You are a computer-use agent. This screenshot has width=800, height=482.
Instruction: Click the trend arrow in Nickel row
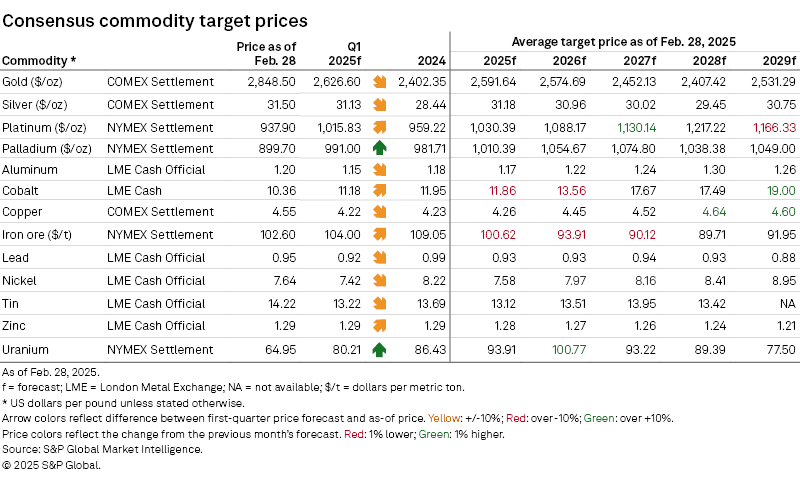pos(380,280)
